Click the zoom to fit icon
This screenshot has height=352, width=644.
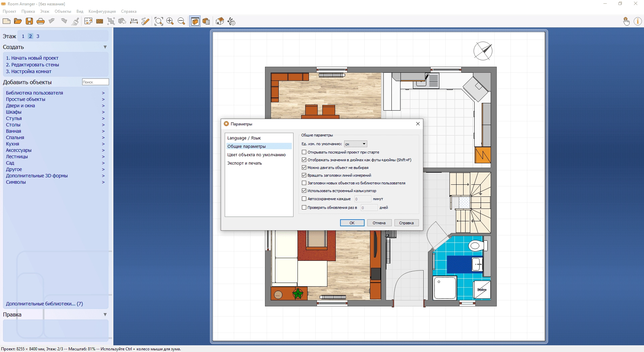(159, 21)
